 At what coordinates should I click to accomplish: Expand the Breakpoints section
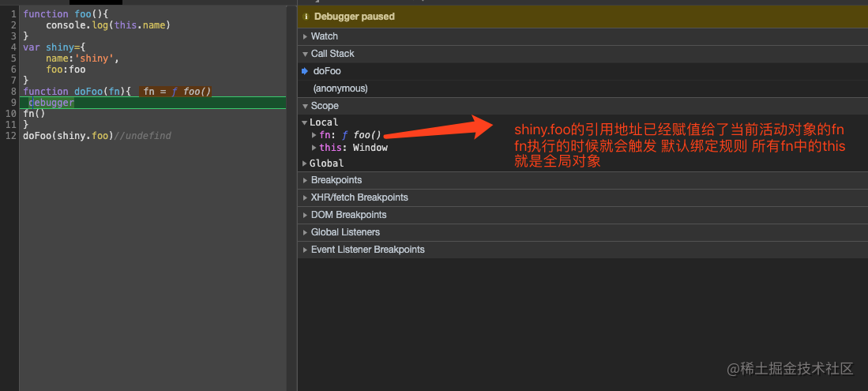[x=305, y=181]
